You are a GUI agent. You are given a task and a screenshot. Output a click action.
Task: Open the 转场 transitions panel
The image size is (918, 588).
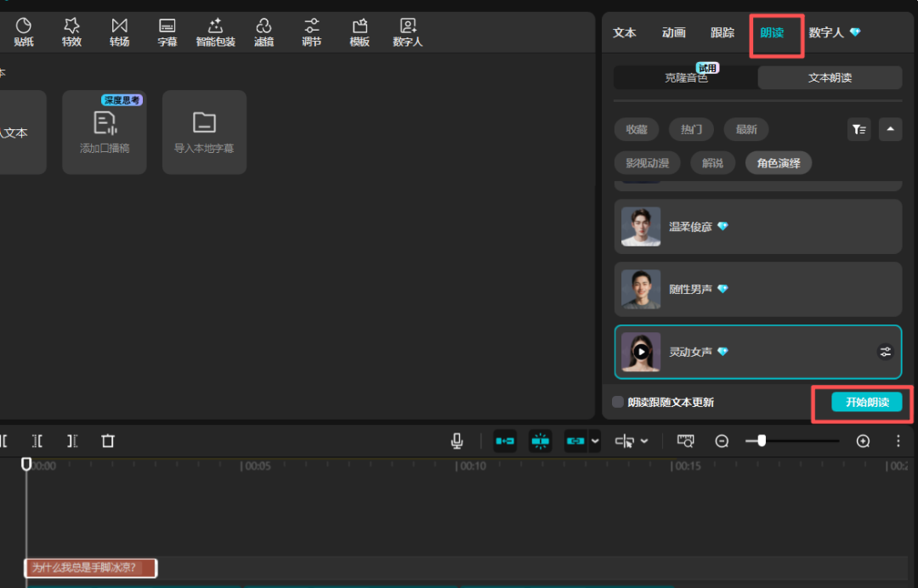pyautogui.click(x=119, y=31)
